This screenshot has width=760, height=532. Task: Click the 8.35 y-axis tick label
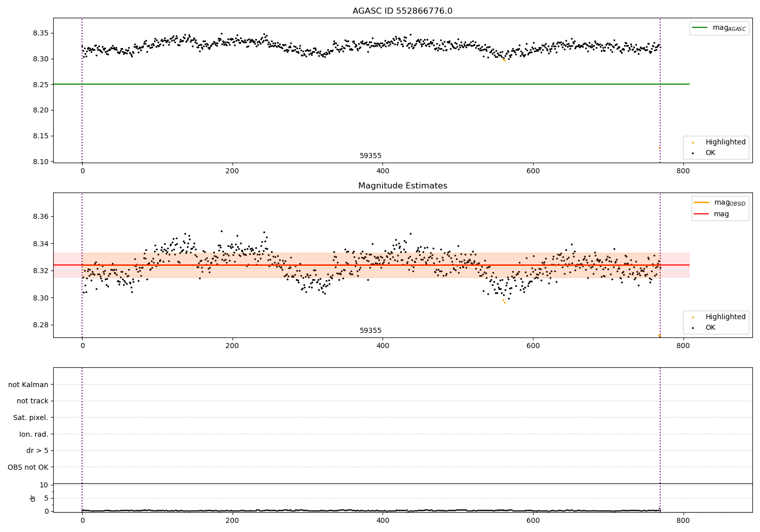pos(40,33)
